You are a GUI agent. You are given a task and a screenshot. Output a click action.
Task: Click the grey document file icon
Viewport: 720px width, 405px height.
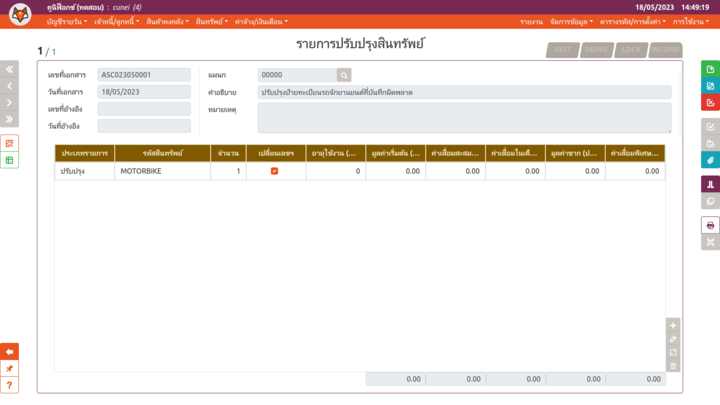(x=710, y=144)
